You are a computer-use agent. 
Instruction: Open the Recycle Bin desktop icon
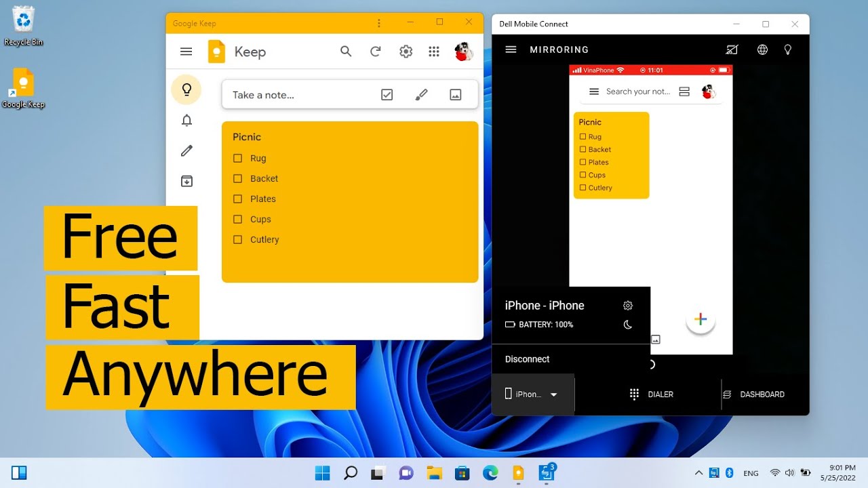pyautogui.click(x=23, y=26)
